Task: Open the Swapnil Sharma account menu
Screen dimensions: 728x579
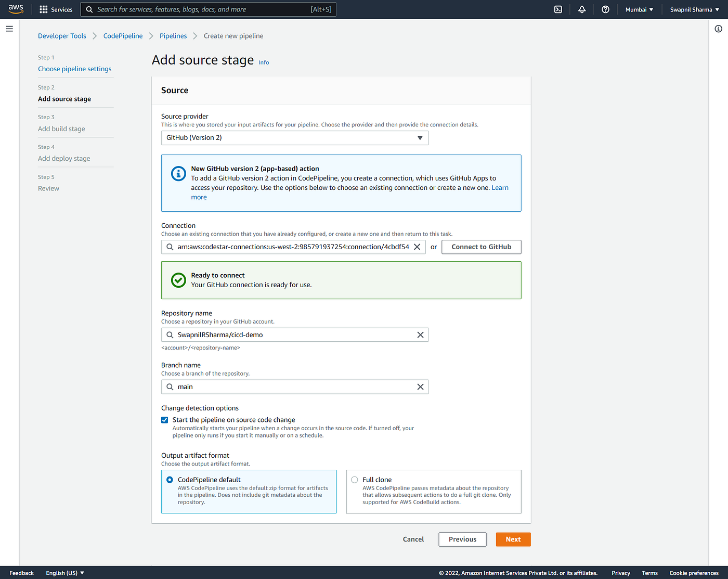Action: click(x=695, y=9)
